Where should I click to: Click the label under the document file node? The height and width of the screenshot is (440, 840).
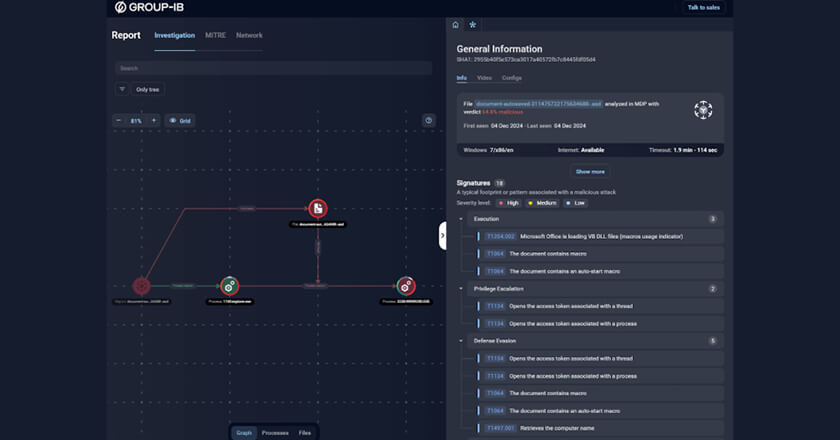pos(318,224)
